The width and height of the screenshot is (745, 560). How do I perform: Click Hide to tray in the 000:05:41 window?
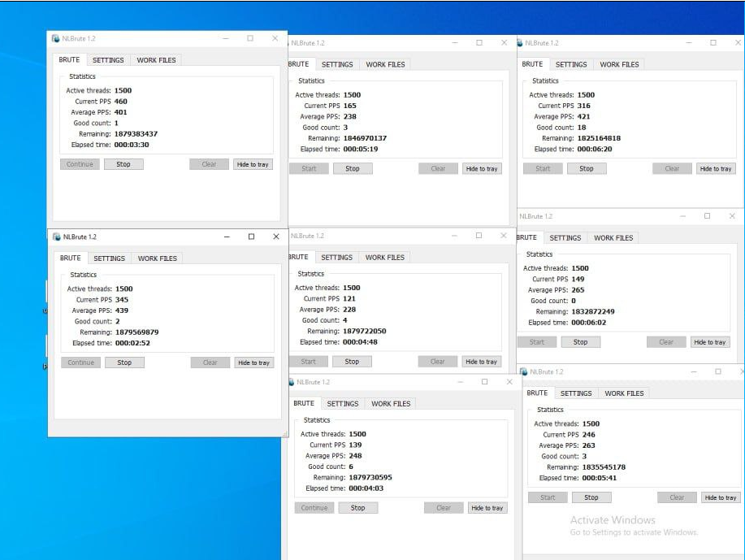point(721,497)
